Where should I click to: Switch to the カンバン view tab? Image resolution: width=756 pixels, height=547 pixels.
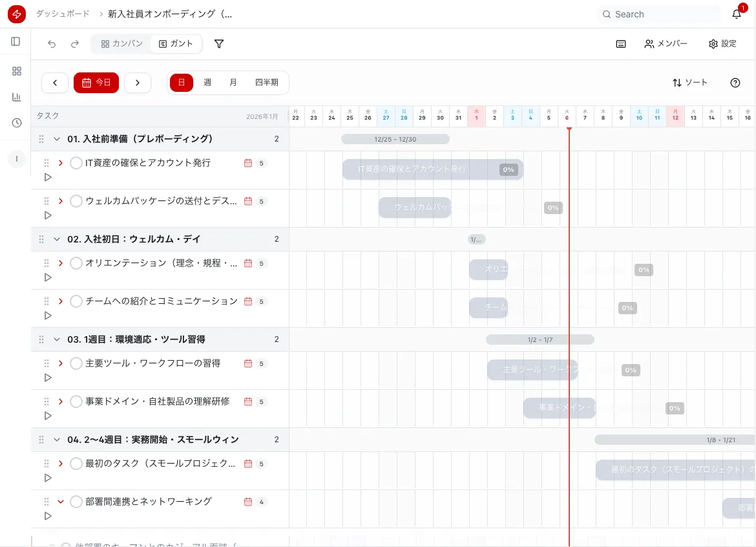coord(121,44)
